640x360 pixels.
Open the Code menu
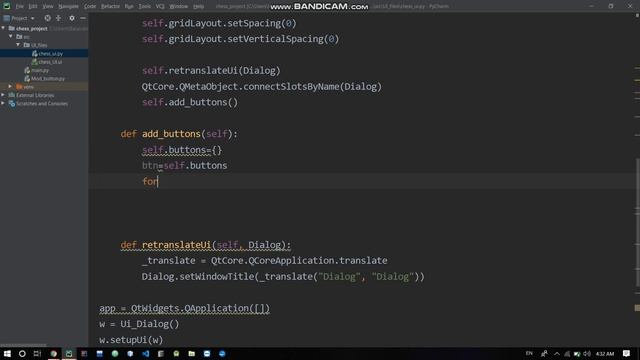(90, 7)
